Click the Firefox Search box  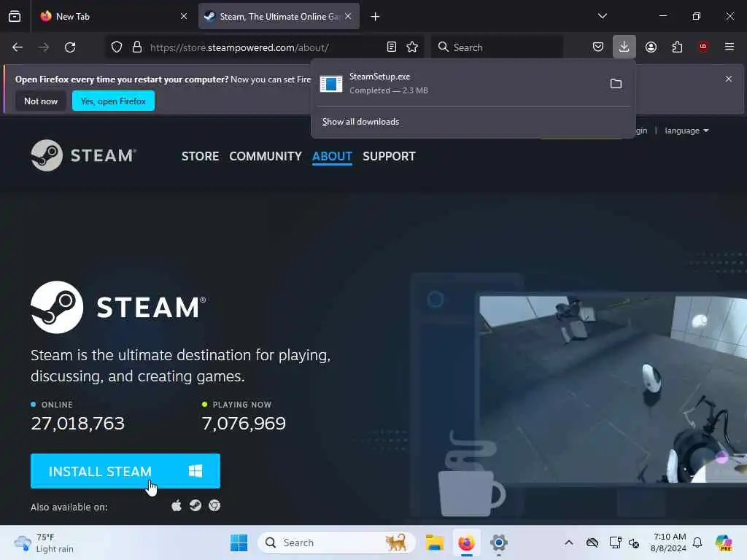(x=498, y=47)
